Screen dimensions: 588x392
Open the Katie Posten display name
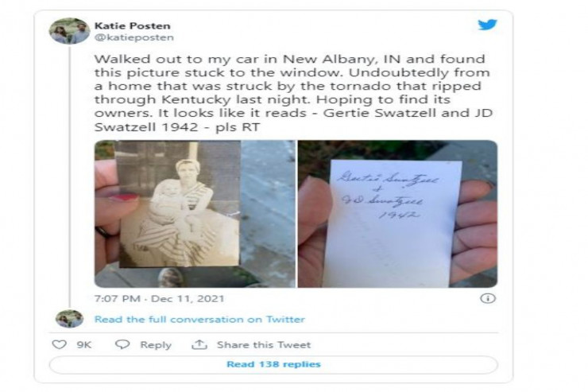(132, 26)
